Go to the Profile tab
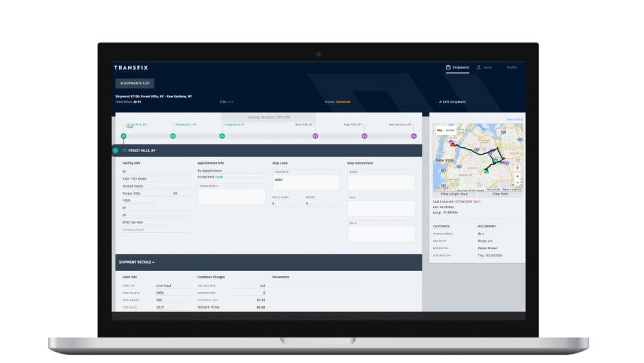This screenshot has width=644, height=363. point(512,68)
